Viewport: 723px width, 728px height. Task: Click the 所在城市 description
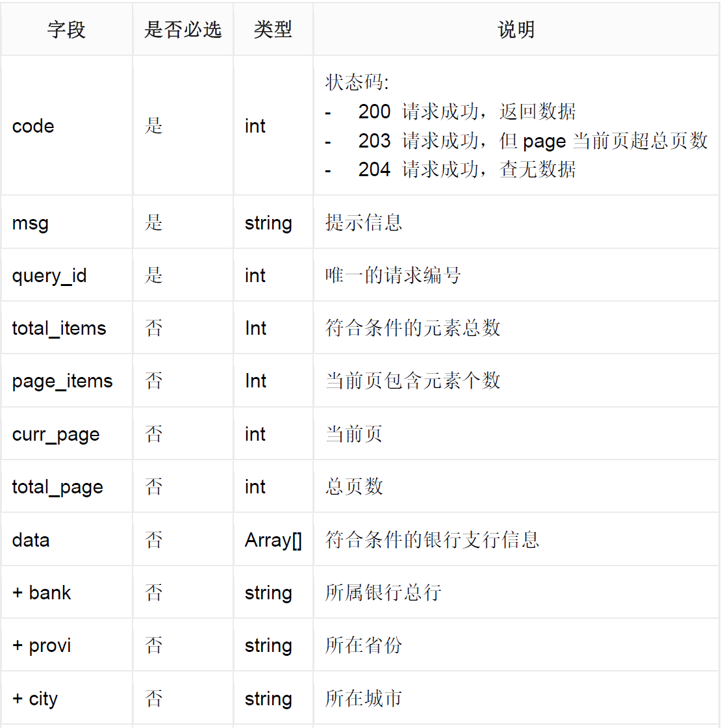pyautogui.click(x=363, y=698)
